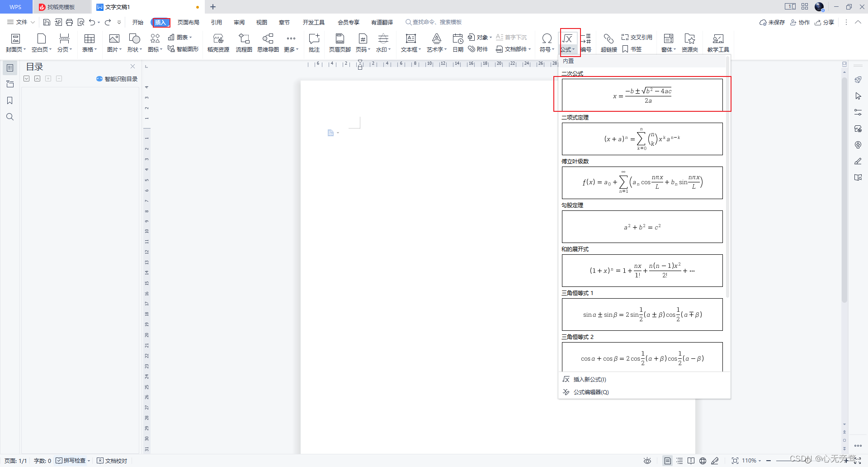Viewport: 868px width, 467px height.
Task: Add a 书签 bookmark
Action: [x=632, y=49]
